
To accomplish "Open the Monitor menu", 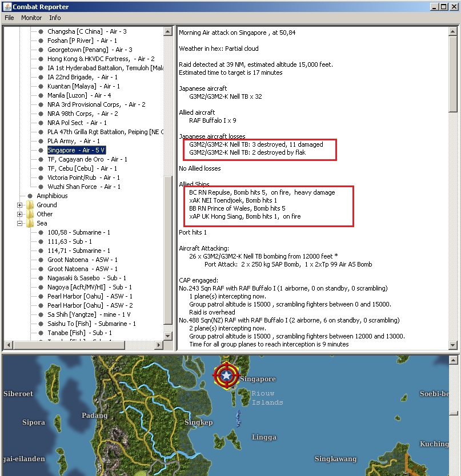I will (31, 18).
